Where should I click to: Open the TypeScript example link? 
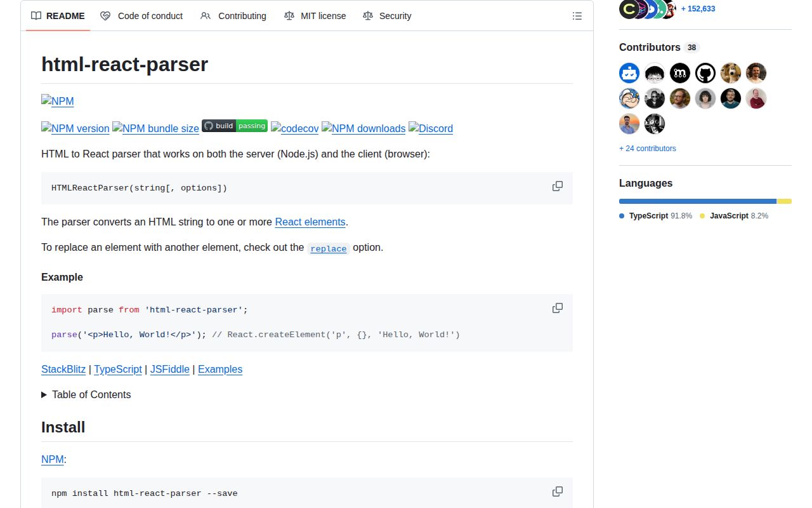pyautogui.click(x=118, y=369)
